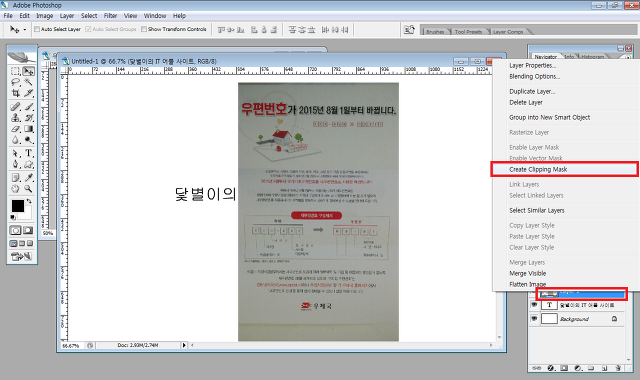The height and width of the screenshot is (380, 640).
Task: Choose Layer Properties from context menu
Action: click(533, 65)
